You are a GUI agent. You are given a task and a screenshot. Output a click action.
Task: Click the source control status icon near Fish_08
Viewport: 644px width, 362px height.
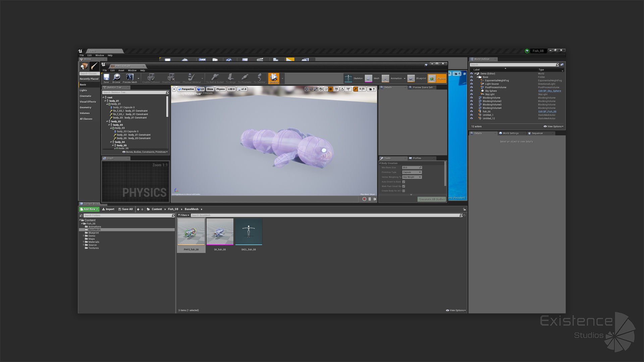(527, 51)
